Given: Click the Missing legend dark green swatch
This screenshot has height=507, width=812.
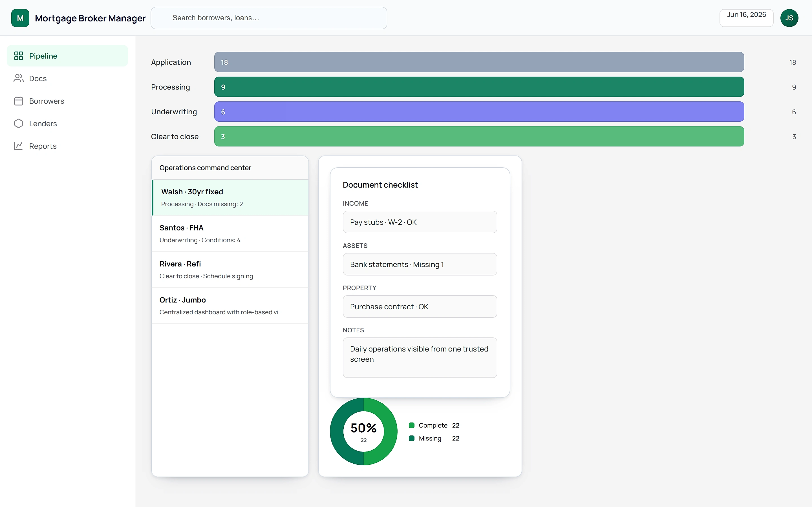Looking at the screenshot, I should click(x=412, y=438).
